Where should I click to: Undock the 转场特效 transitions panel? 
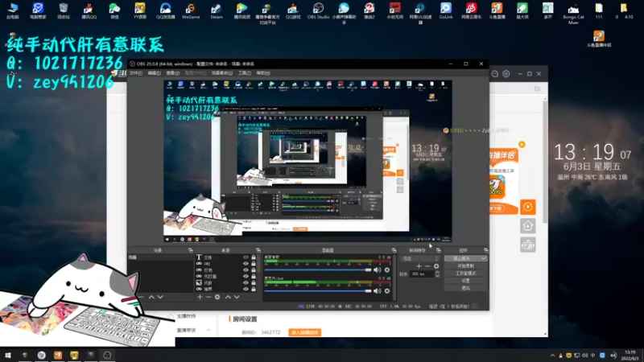coord(438,250)
